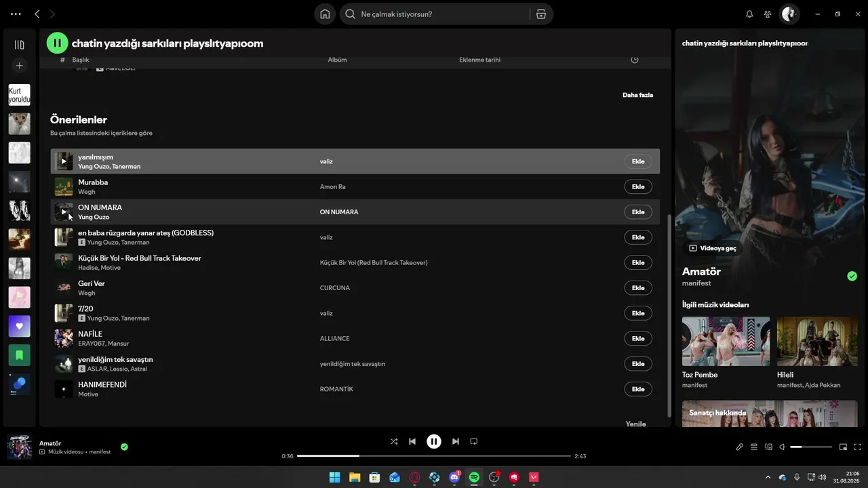Expand Your Library sidebar
Viewport: 868px width, 488px height.
pos(19,45)
